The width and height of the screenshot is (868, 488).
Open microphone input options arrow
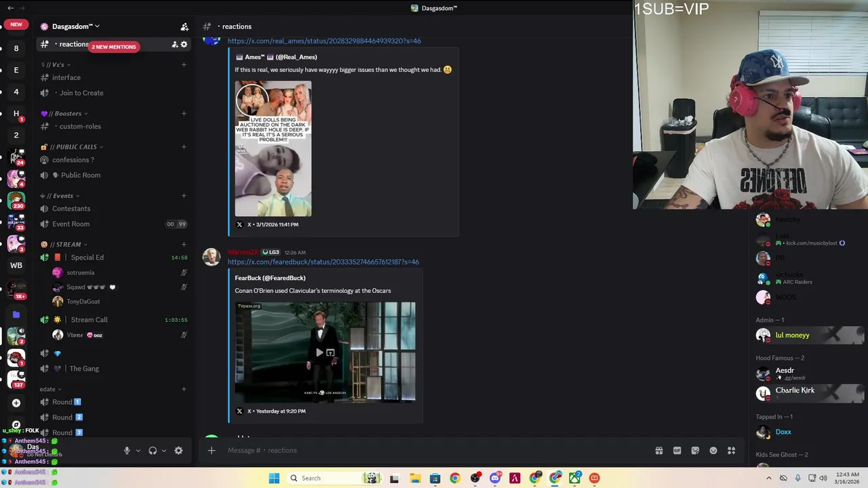coord(138,451)
